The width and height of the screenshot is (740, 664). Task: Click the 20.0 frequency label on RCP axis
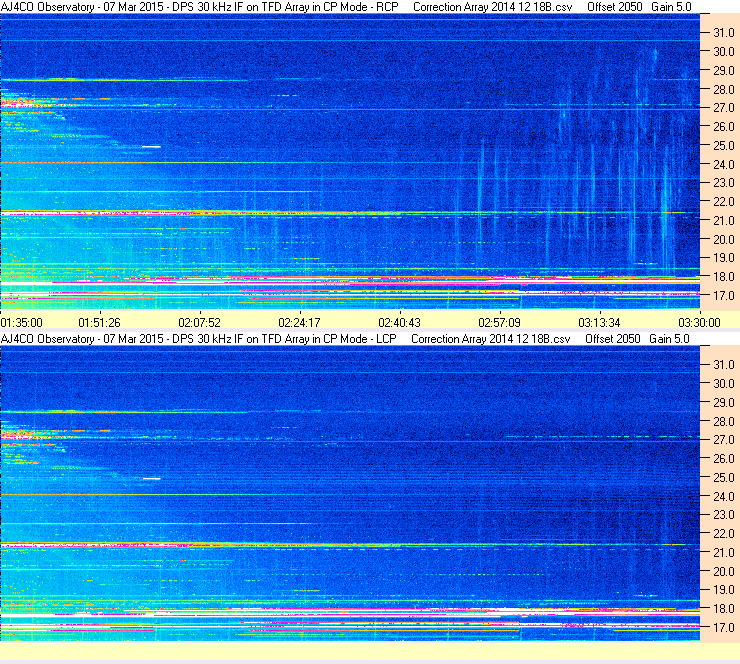pos(724,240)
